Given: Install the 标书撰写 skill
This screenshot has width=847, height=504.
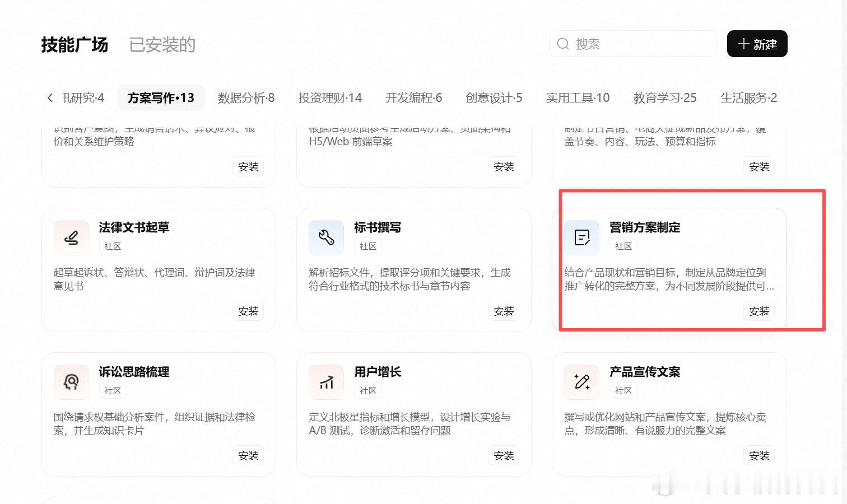Looking at the screenshot, I should (504, 311).
